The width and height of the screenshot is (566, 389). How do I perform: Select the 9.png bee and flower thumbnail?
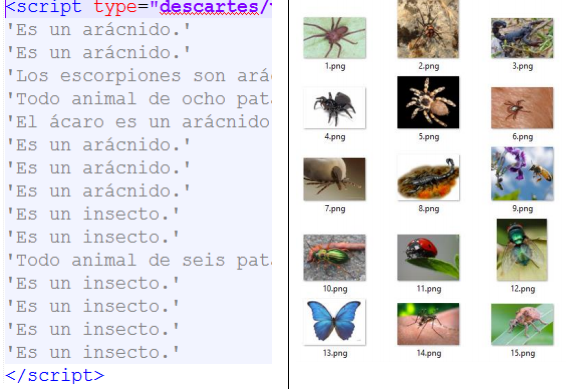522,174
